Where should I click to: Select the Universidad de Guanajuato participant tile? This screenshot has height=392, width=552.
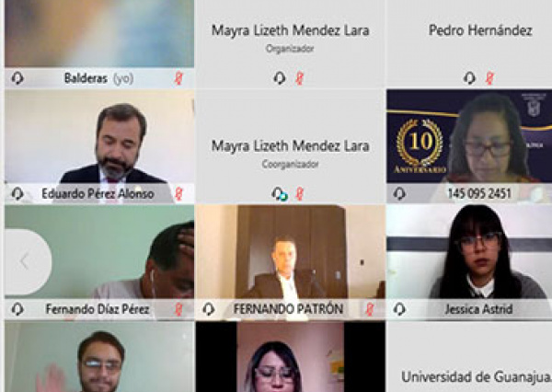click(x=469, y=356)
